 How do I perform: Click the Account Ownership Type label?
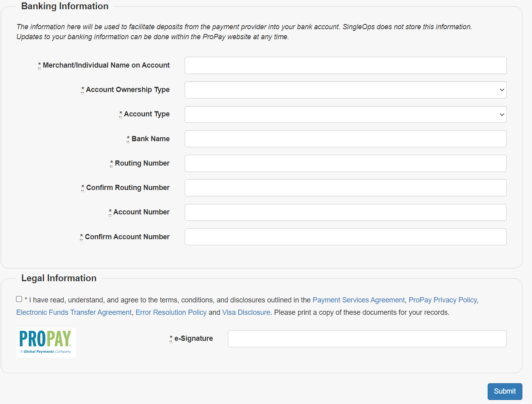126,90
